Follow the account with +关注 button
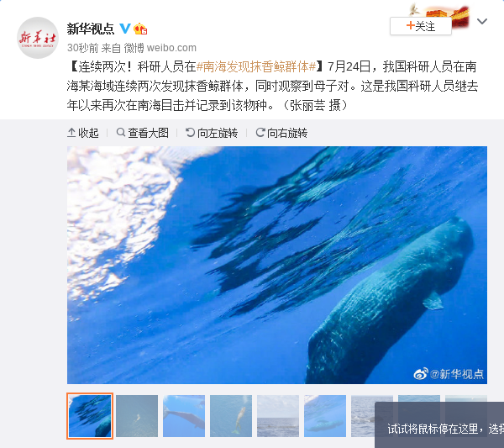504x448 pixels. coord(421,26)
